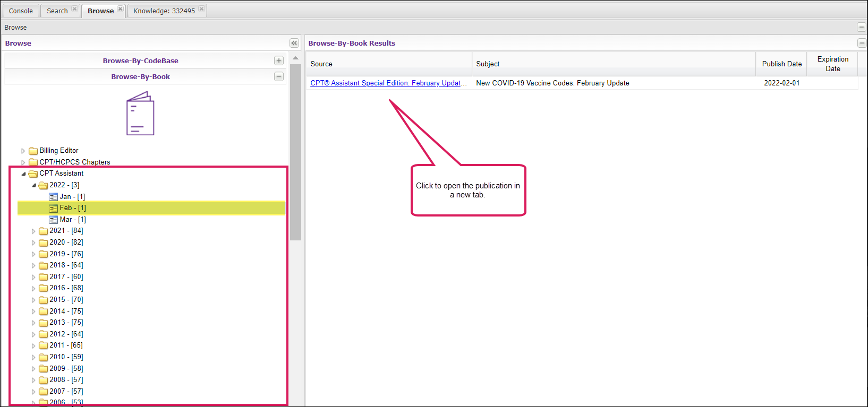The image size is (868, 407).
Task: Close the Knowledge: 332495 tab
Action: (x=202, y=9)
